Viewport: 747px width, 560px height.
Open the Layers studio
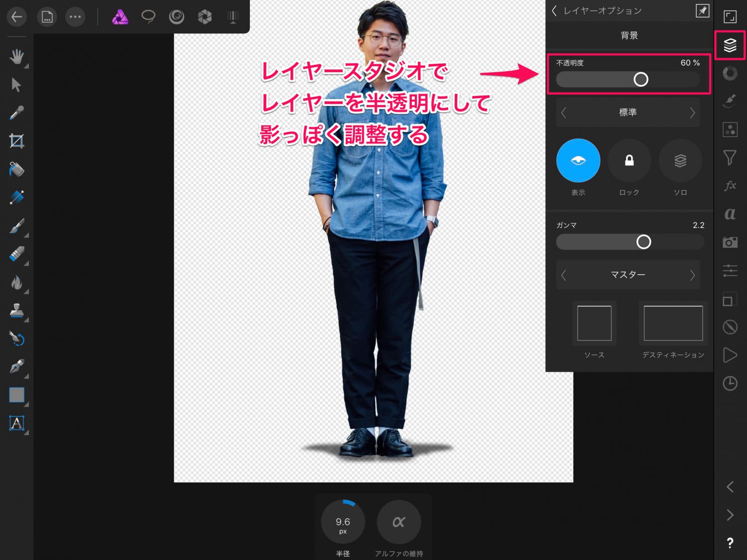[730, 45]
